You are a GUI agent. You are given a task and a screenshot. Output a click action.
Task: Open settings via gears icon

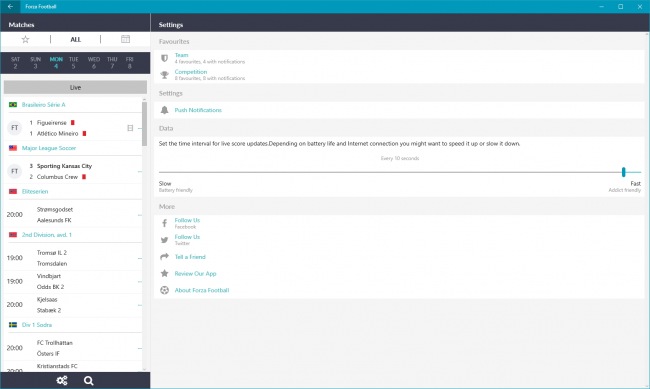click(62, 380)
